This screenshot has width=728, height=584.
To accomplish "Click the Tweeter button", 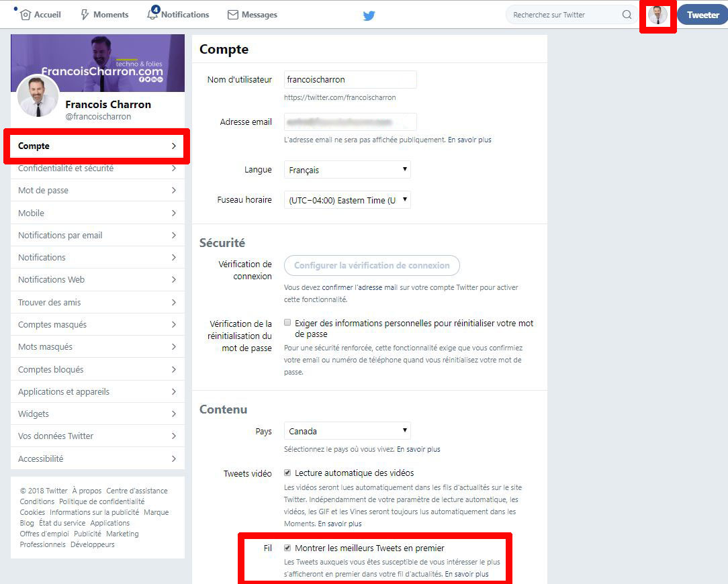I will point(702,14).
